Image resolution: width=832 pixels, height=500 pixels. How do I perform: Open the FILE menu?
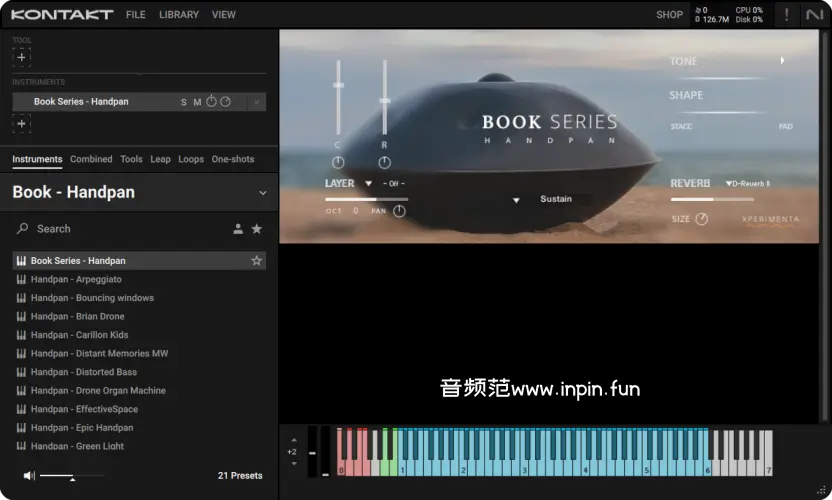point(136,15)
